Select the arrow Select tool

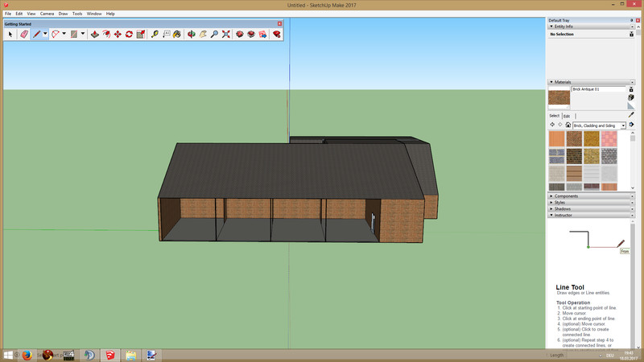tap(10, 35)
